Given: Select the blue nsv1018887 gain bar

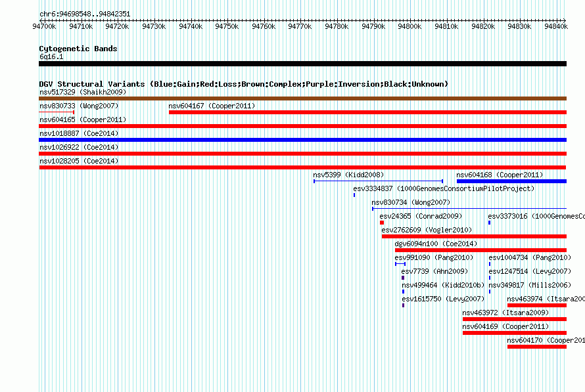Looking at the screenshot, I should 302,140.
